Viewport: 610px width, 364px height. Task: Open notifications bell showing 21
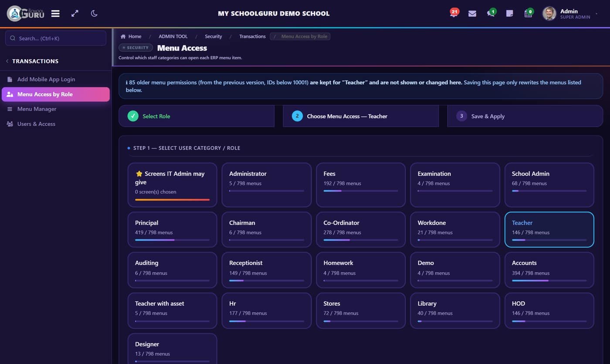[454, 13]
